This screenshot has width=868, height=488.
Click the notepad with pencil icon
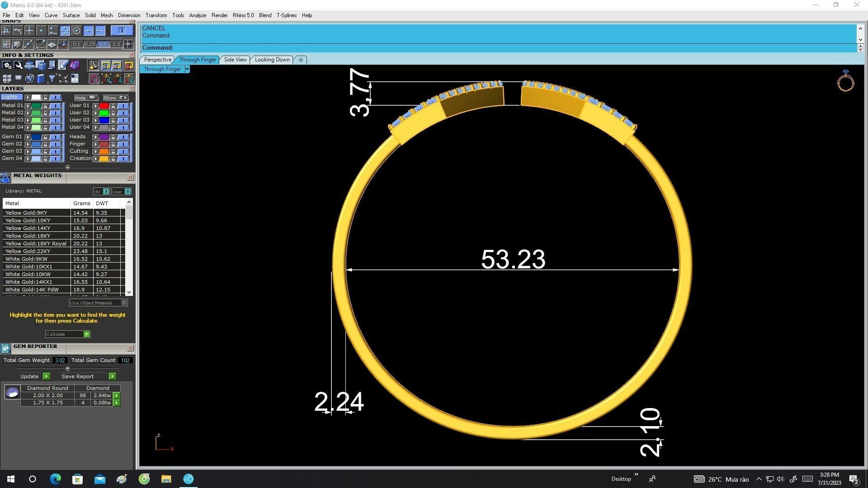click(x=63, y=66)
